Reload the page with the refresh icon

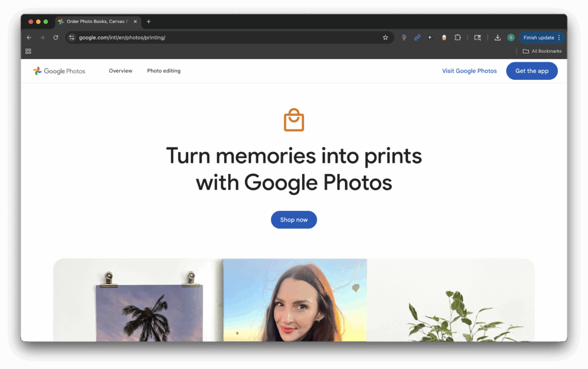[55, 38]
